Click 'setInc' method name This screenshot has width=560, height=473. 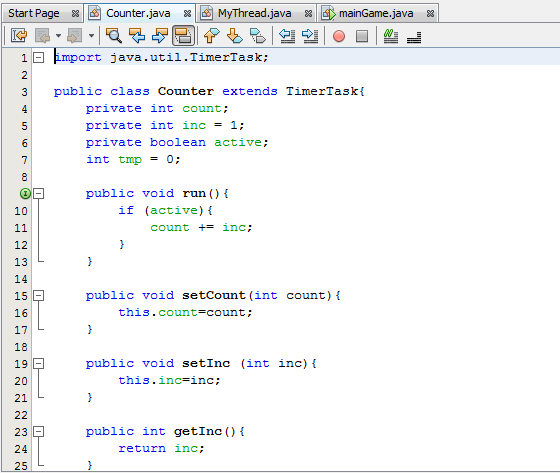pos(206,363)
